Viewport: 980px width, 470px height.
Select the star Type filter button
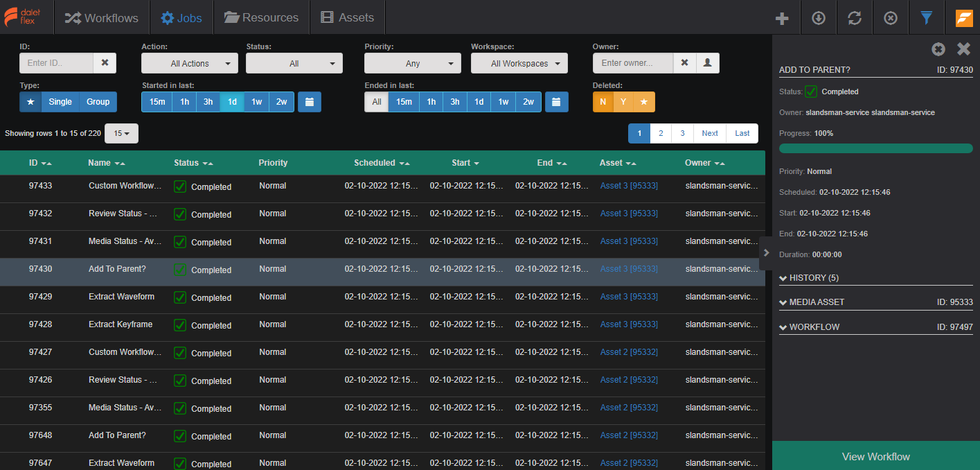[30, 102]
